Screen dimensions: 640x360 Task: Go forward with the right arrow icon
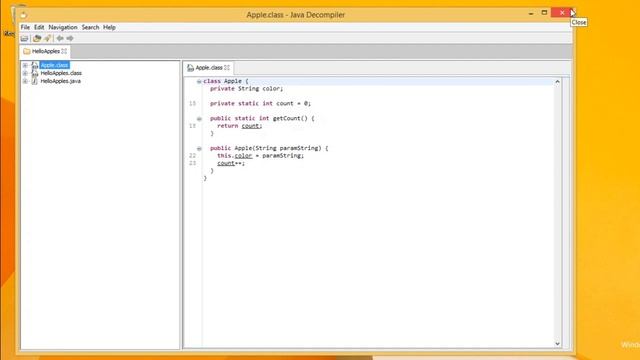tap(70, 38)
